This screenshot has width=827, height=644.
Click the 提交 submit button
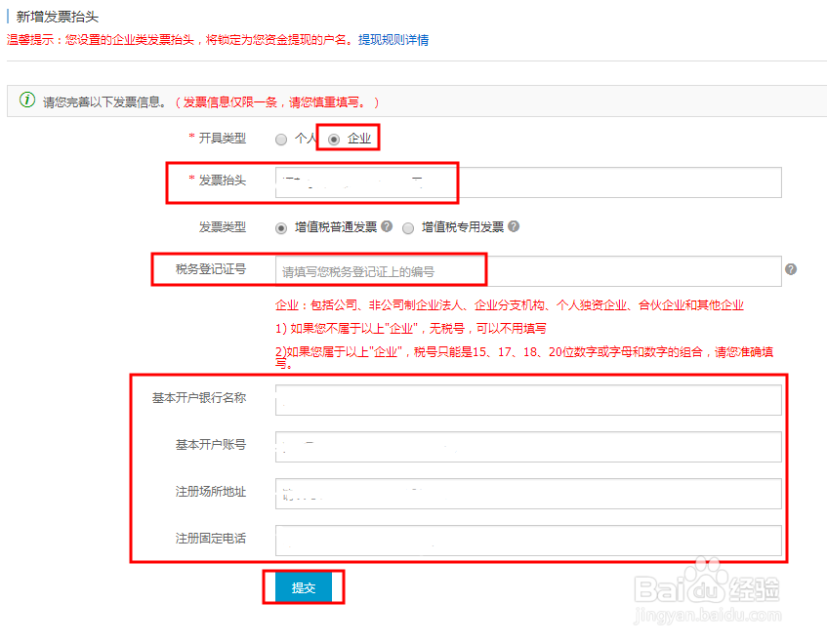point(302,586)
